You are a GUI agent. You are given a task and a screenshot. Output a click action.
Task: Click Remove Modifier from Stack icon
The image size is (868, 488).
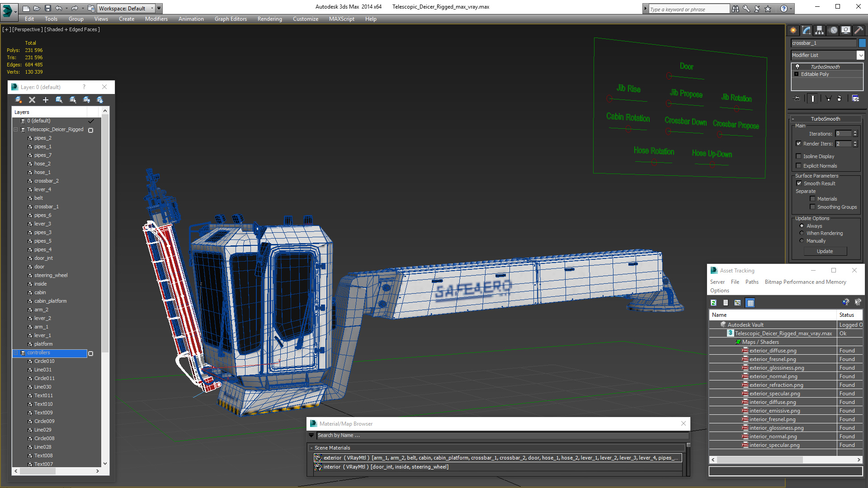coord(840,98)
